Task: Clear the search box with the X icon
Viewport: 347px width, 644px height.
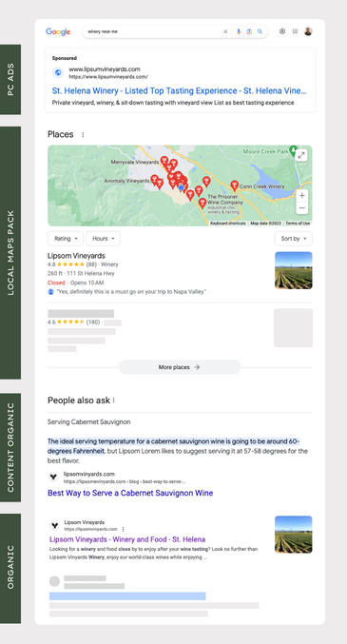Action: [225, 31]
